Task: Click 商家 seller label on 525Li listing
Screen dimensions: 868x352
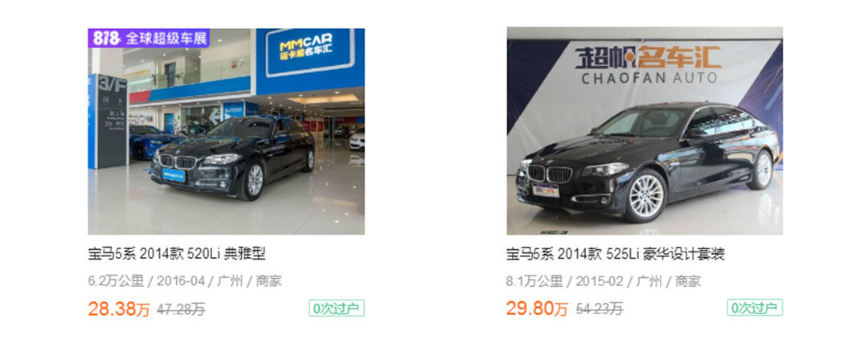Action: tap(688, 281)
